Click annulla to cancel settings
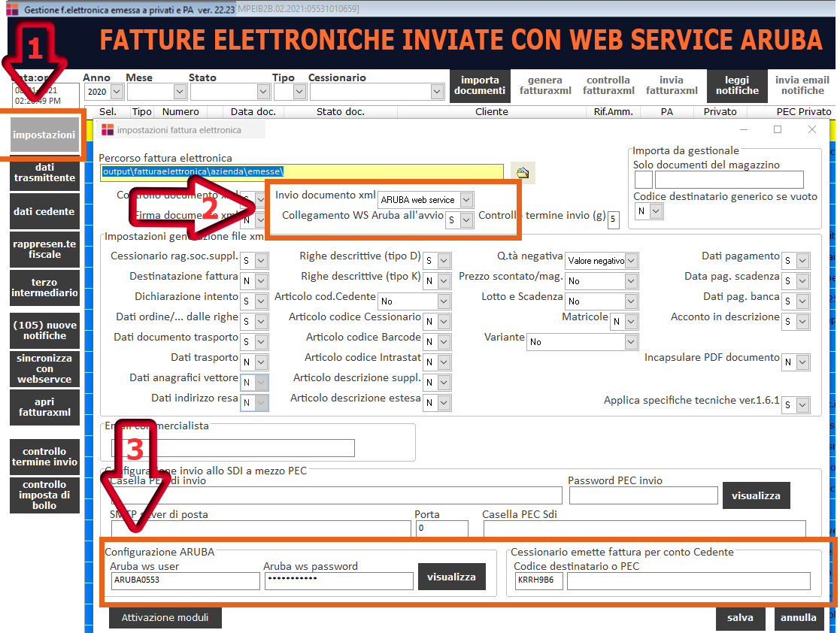This screenshot has height=633, width=840. 798,617
